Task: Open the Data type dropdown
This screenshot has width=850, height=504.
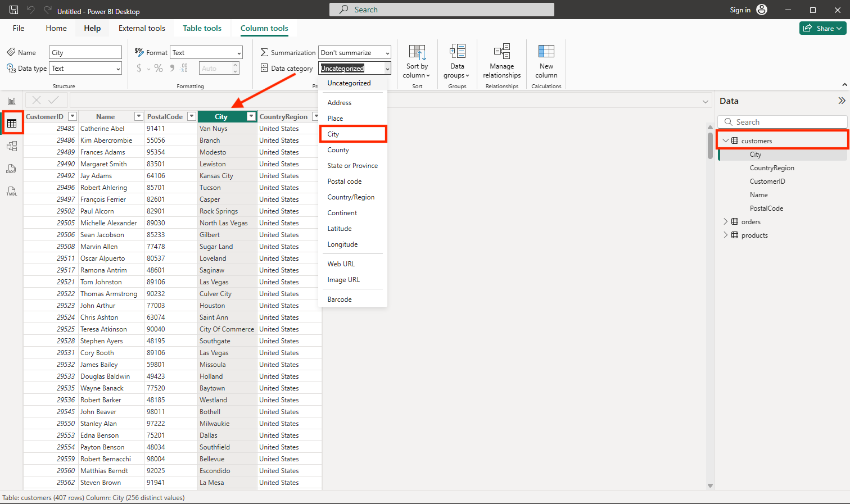Action: pos(85,68)
